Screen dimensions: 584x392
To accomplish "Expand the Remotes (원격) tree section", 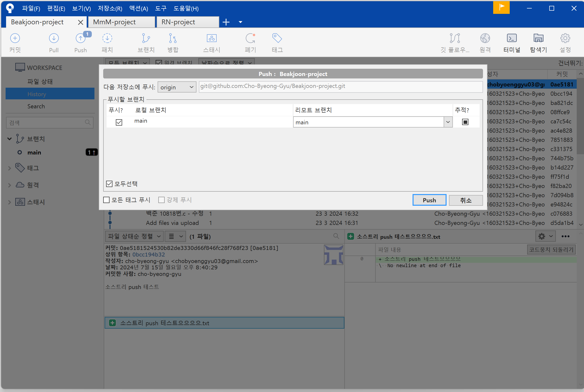I will 9,185.
